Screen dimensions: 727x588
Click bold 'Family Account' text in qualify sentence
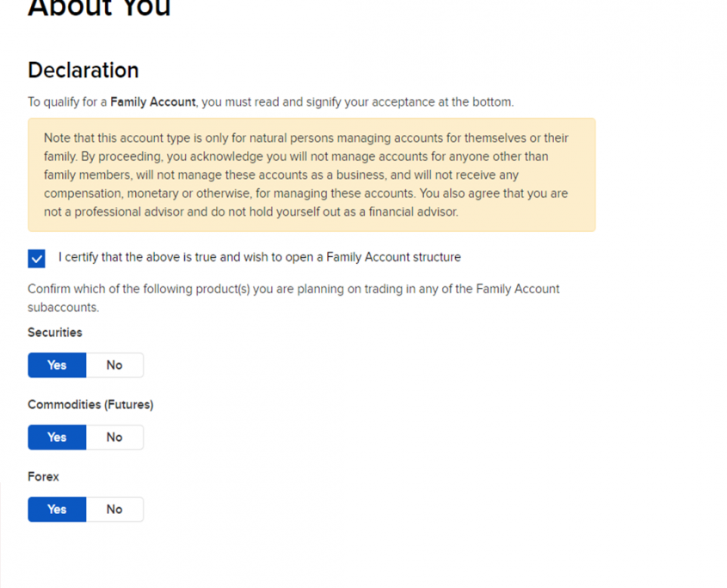(x=153, y=102)
